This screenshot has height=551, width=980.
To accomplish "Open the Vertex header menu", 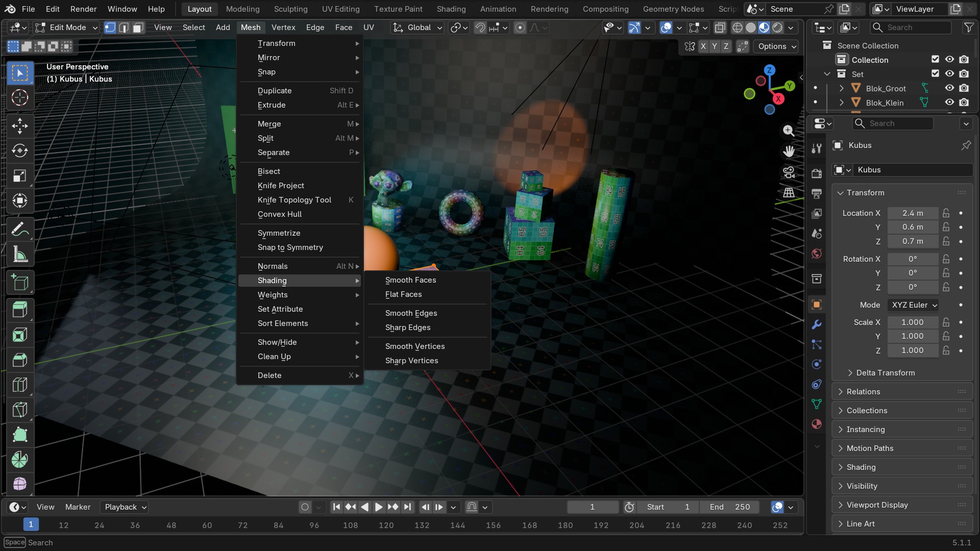I will [x=283, y=28].
